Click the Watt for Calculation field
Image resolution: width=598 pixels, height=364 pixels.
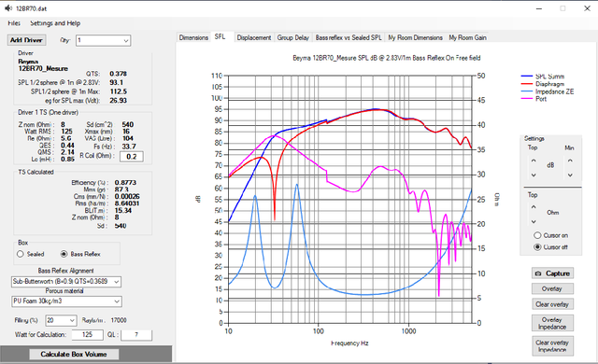click(87, 335)
